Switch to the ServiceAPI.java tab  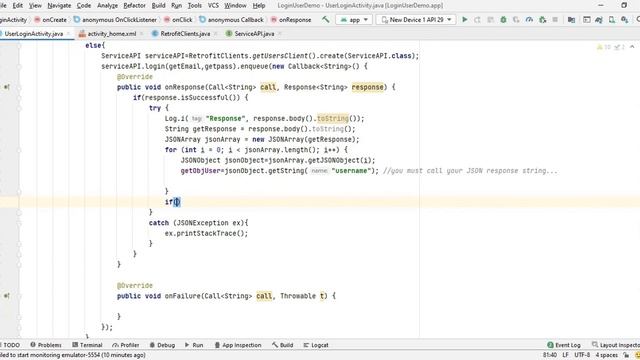point(254,33)
